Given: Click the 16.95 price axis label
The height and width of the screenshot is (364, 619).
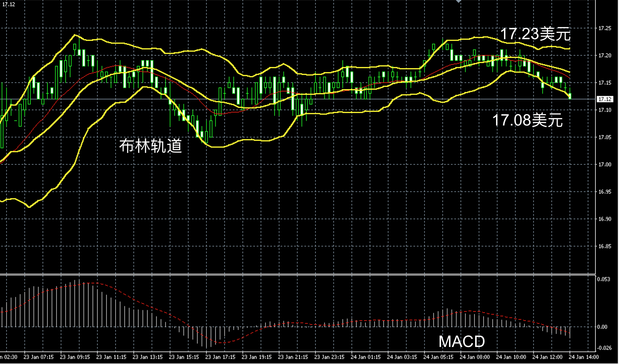Looking at the screenshot, I should pos(605,192).
